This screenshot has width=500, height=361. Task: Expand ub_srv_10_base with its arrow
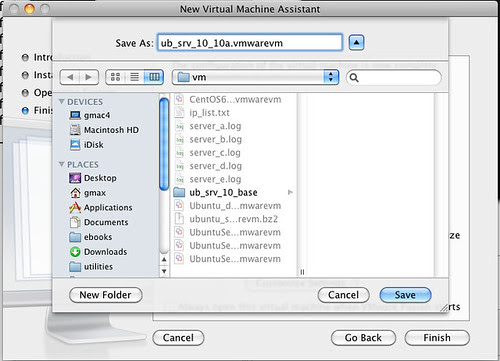pos(290,192)
